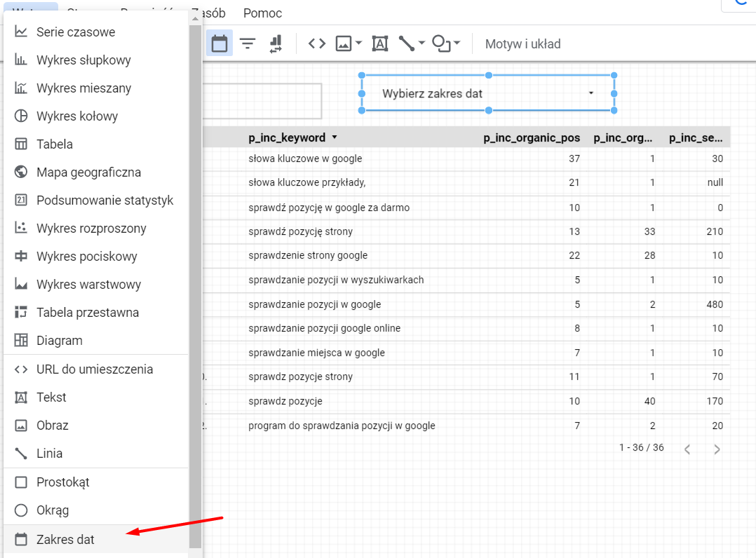
Task: Expand the line tool dropdown arrow
Action: coord(422,43)
